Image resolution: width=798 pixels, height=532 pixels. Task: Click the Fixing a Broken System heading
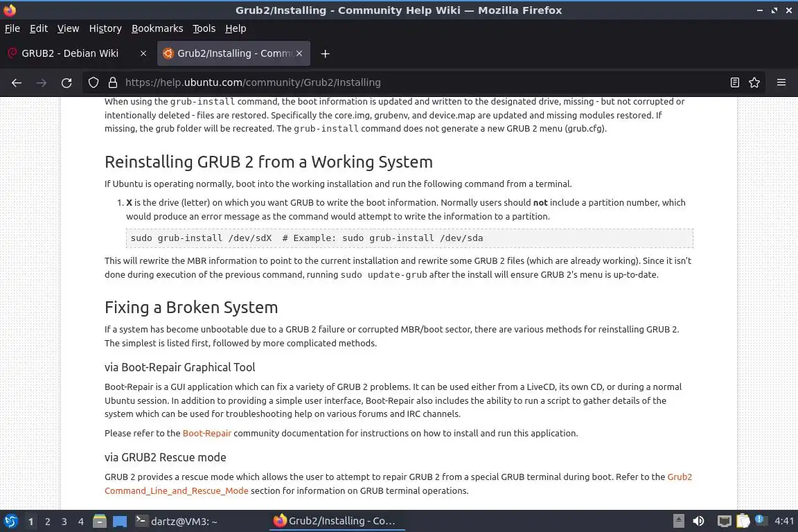(191, 308)
